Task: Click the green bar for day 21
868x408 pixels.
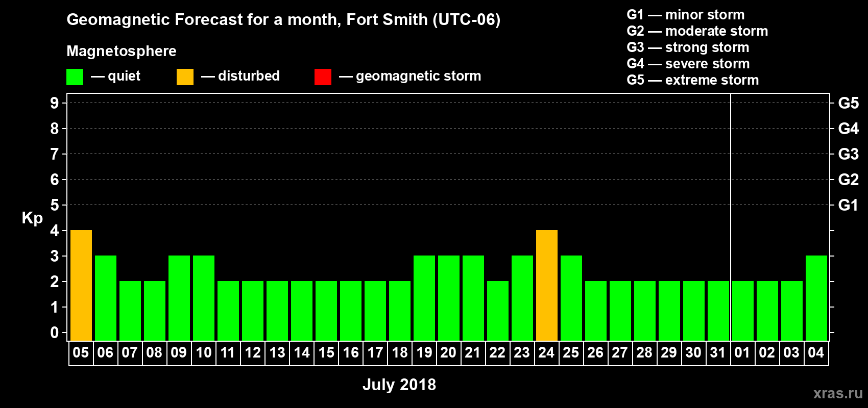Action: pos(473,298)
